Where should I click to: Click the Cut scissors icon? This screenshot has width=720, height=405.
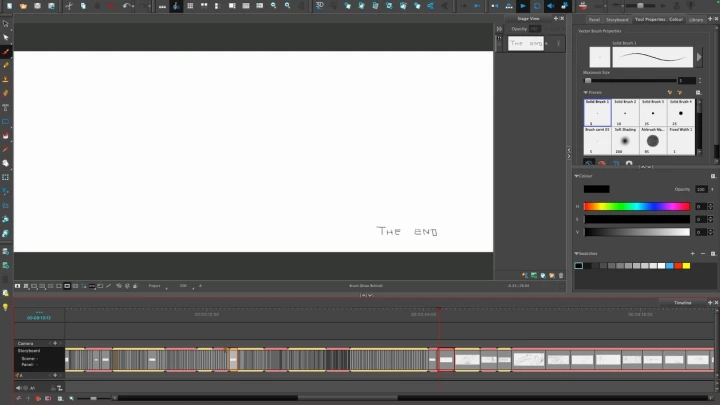68,6
